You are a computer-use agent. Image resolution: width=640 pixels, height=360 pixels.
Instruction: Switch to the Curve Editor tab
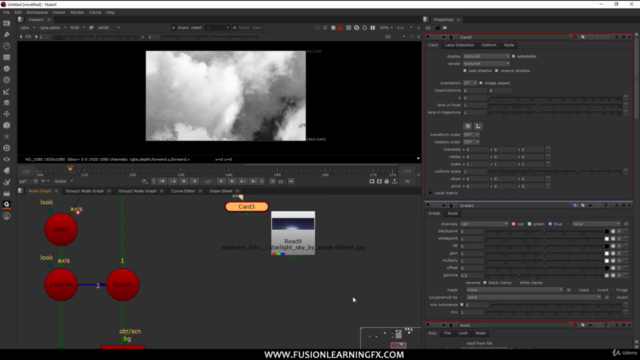click(183, 191)
